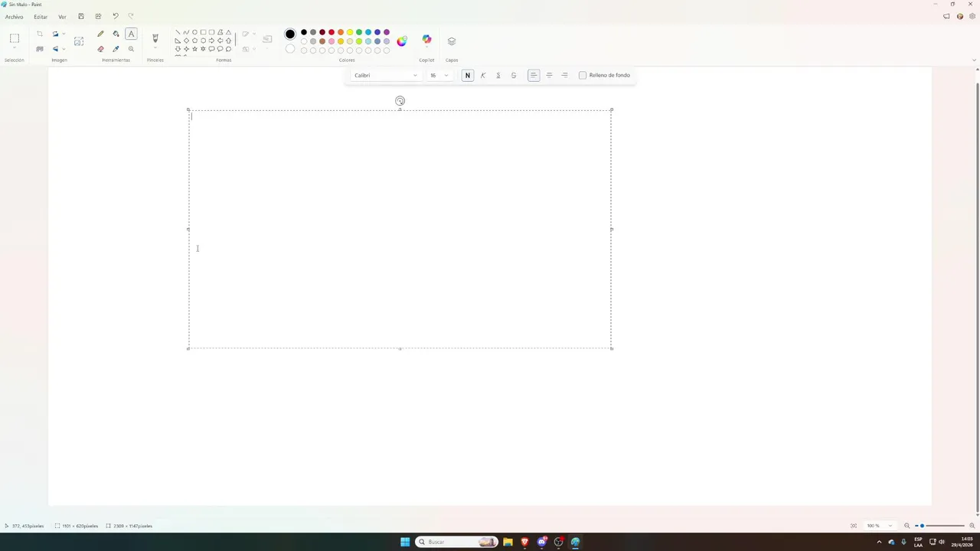
Task: Open the zoom percentage 100% dropdown
Action: [879, 526]
